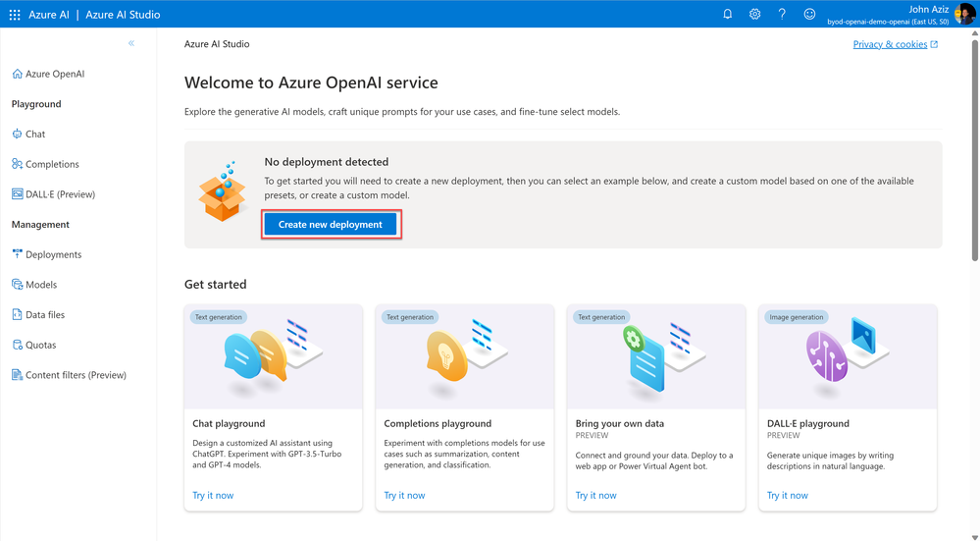Open Content filters (Preview) label

[x=76, y=375]
